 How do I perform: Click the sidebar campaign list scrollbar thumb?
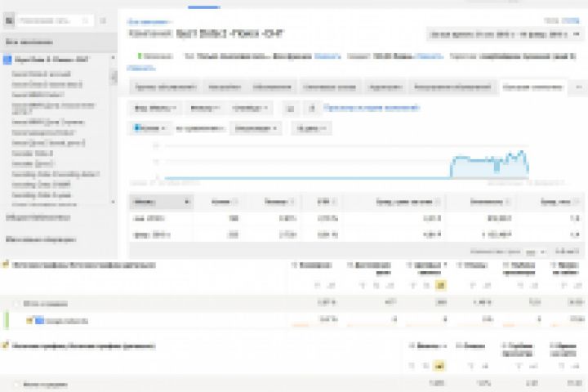point(114,78)
